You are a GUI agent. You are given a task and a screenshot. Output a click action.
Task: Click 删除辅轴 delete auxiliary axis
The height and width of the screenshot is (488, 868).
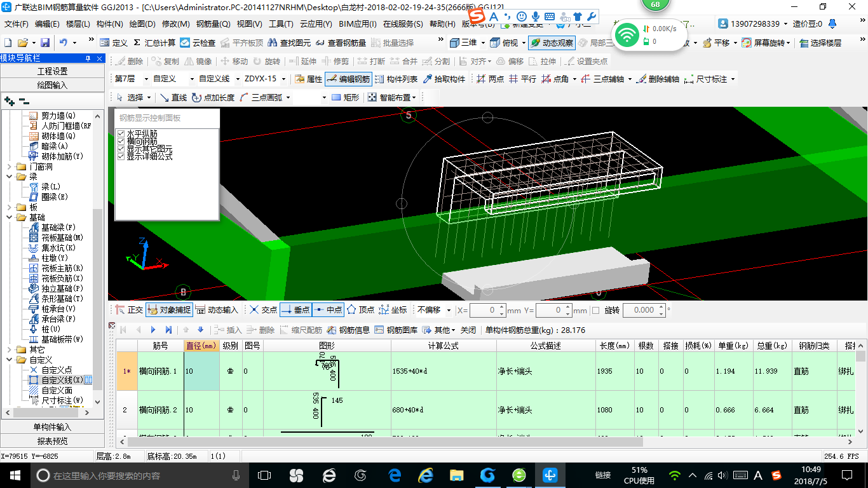click(658, 79)
